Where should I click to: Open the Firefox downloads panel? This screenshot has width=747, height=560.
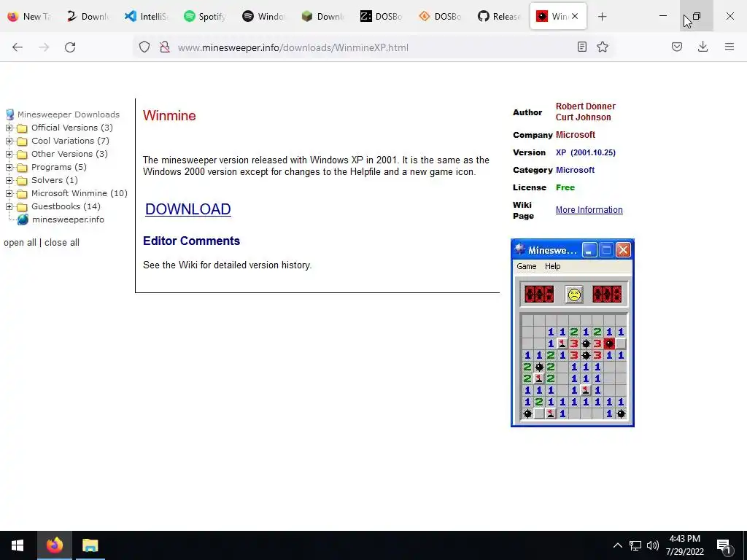coord(703,47)
